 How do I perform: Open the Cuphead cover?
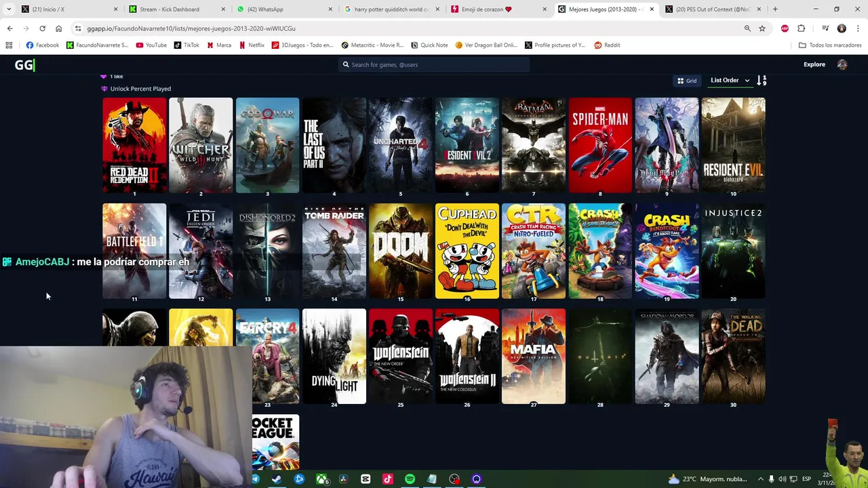click(x=467, y=251)
